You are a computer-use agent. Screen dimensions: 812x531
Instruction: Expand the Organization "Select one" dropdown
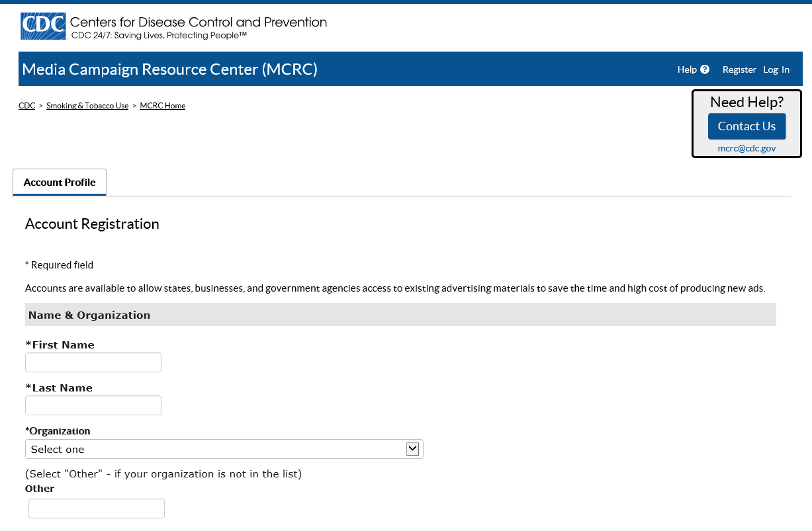point(224,449)
